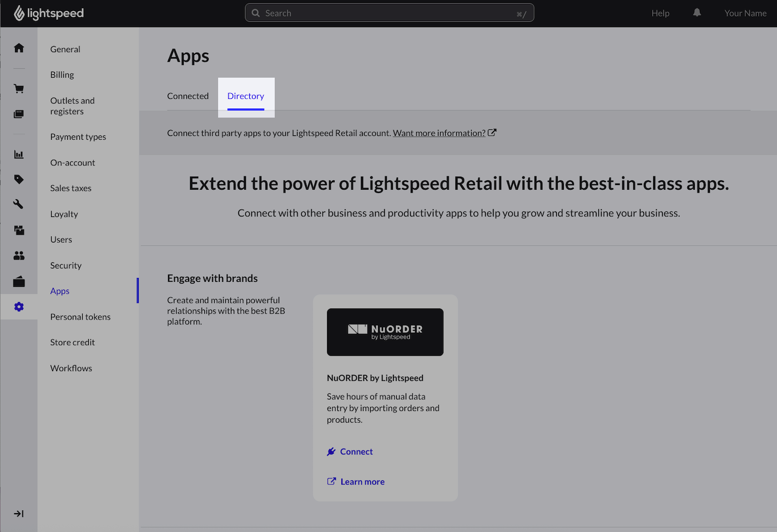Open the Payment types settings page
The image size is (777, 532).
78,136
